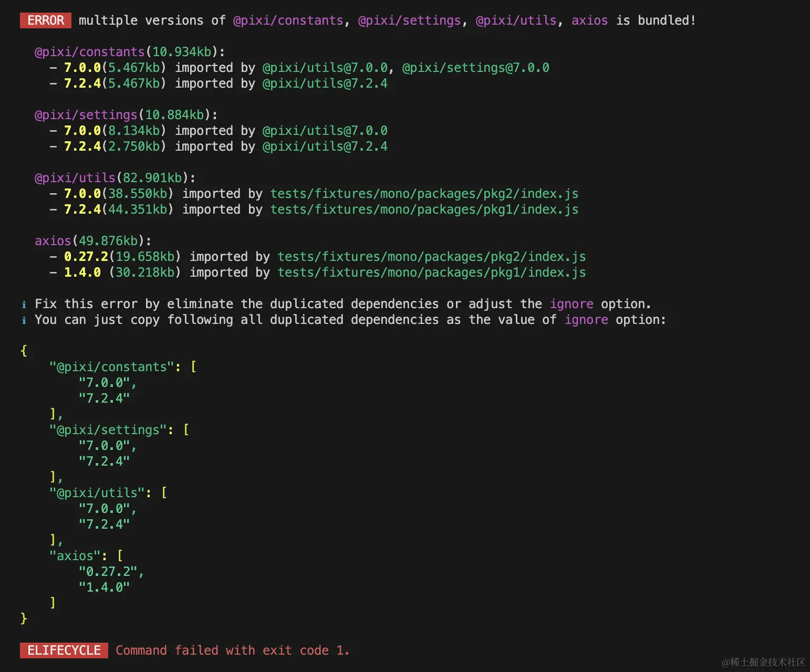The image size is (810, 672).
Task: Select version 7.0.0(5.467kb) under @pixi/constants
Action: tap(115, 68)
